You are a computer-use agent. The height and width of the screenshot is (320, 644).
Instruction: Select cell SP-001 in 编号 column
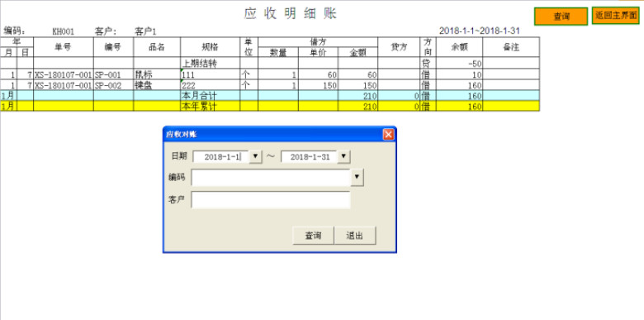(113, 74)
